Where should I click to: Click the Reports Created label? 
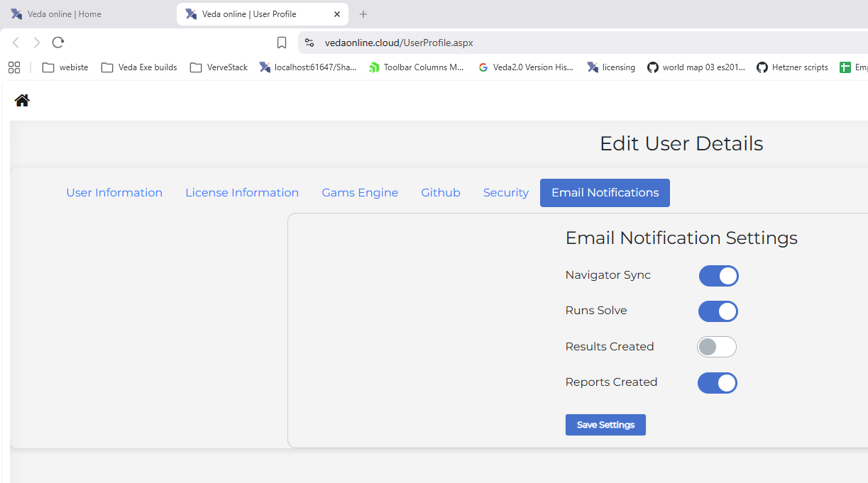(612, 382)
